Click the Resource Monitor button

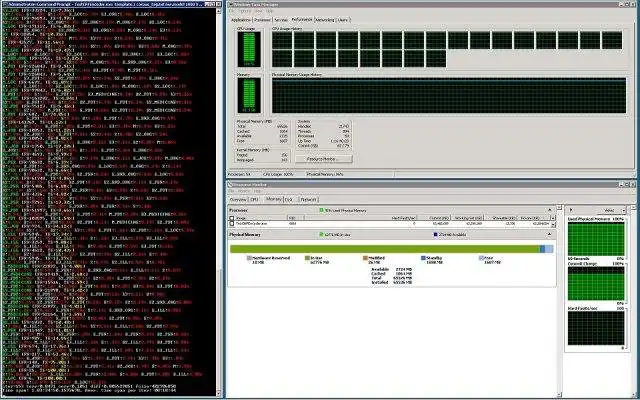pos(324,159)
